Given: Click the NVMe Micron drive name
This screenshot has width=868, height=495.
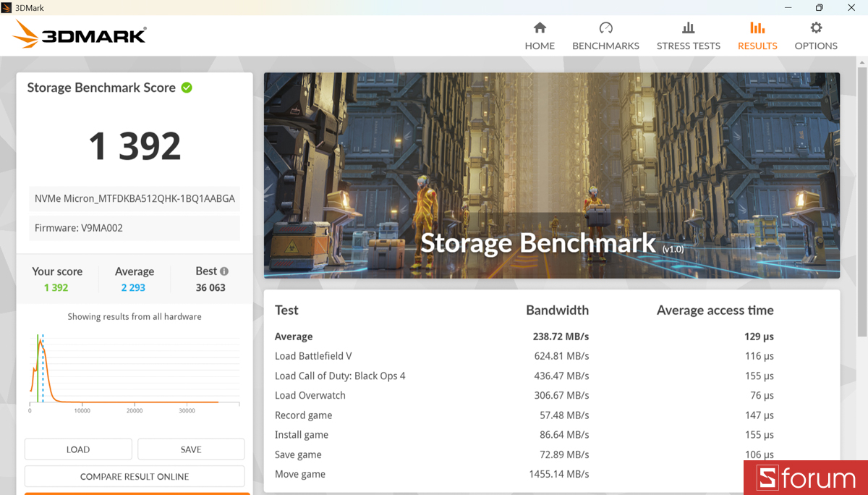Looking at the screenshot, I should [x=135, y=198].
